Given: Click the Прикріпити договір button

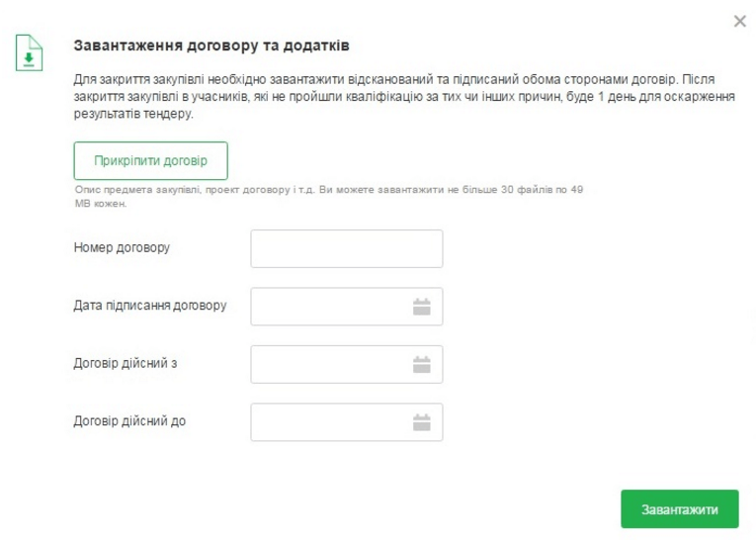Looking at the screenshot, I should [x=150, y=160].
